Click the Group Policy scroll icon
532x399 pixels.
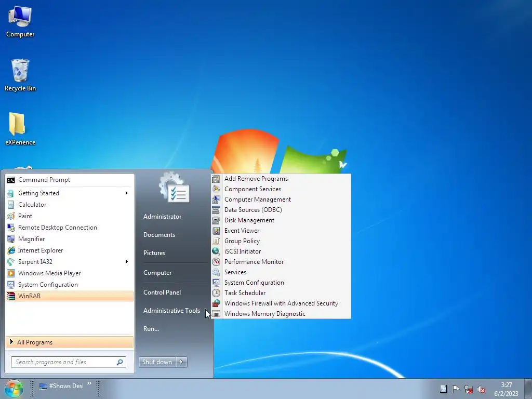click(x=216, y=241)
